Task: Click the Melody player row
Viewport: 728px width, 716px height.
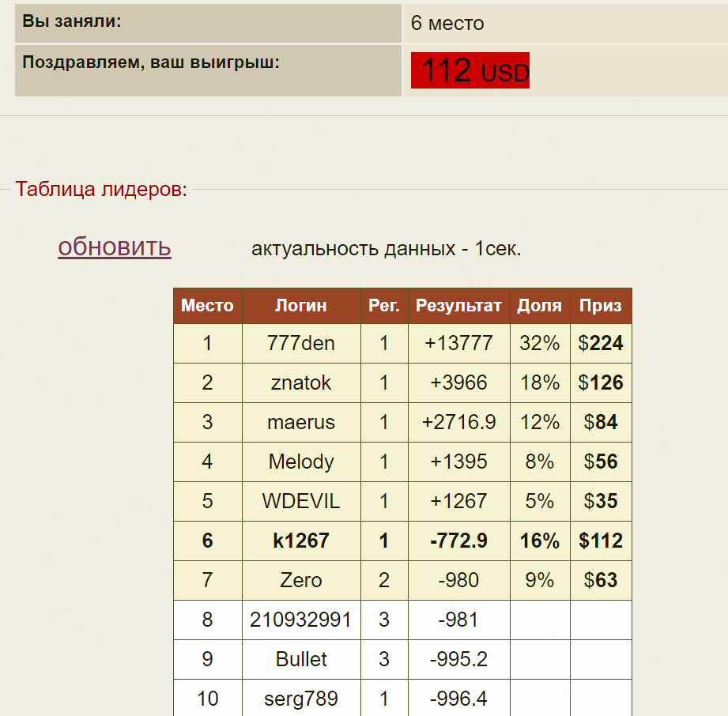Action: tap(300, 462)
